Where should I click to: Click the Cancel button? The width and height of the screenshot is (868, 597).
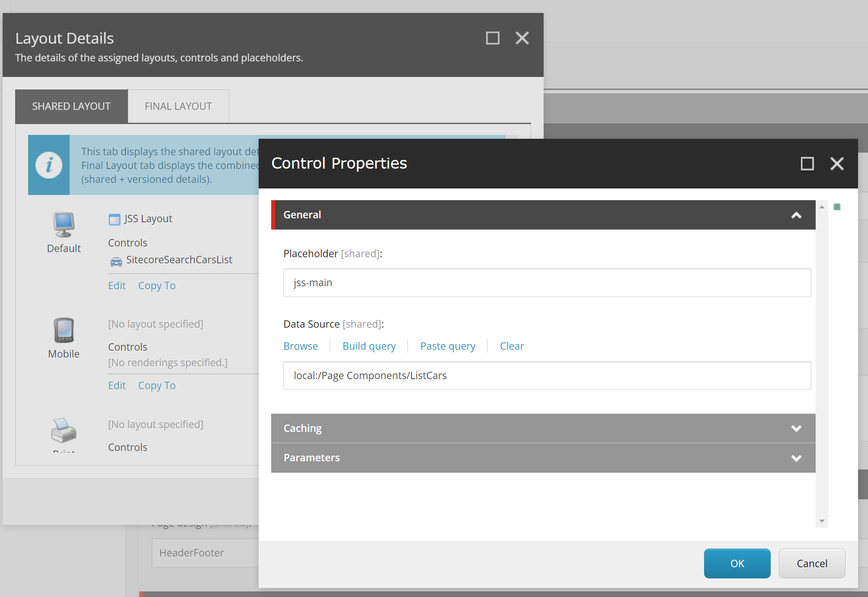point(812,564)
